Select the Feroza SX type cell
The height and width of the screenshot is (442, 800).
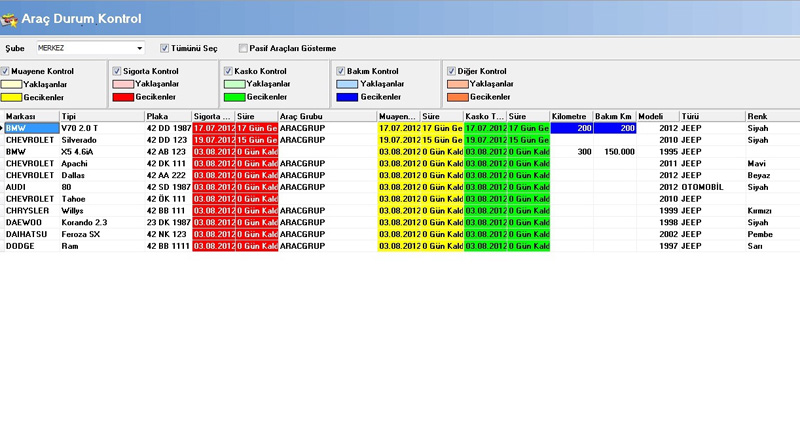tap(102, 234)
